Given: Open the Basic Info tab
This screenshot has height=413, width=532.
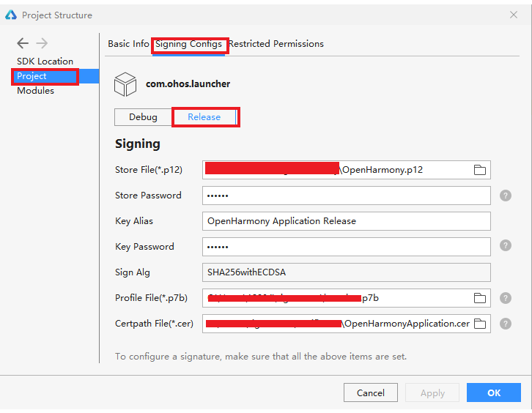Looking at the screenshot, I should coord(128,44).
